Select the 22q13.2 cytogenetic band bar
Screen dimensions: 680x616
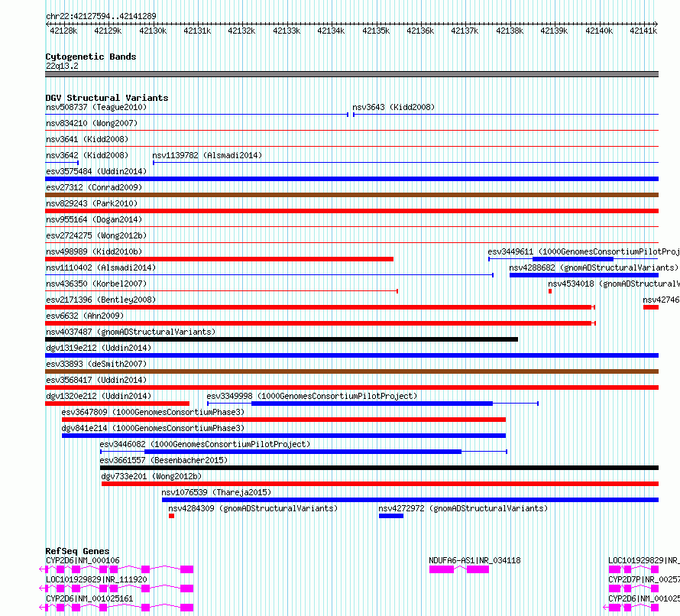click(351, 74)
